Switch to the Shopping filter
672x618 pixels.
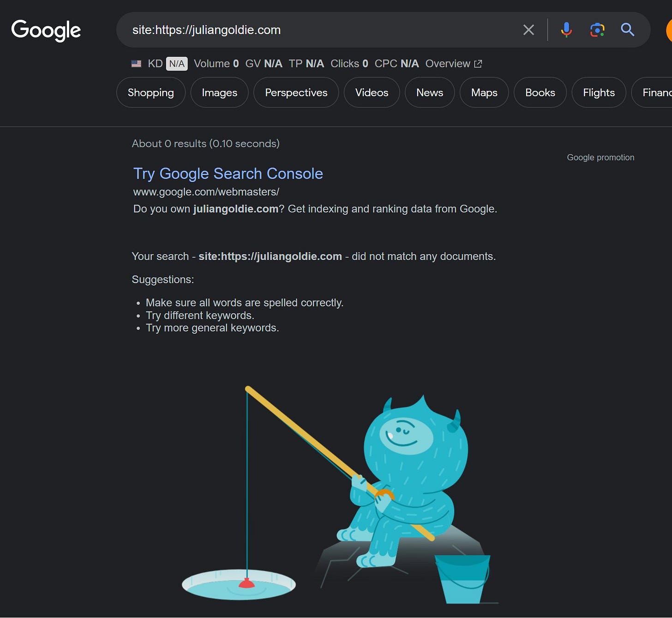click(151, 92)
